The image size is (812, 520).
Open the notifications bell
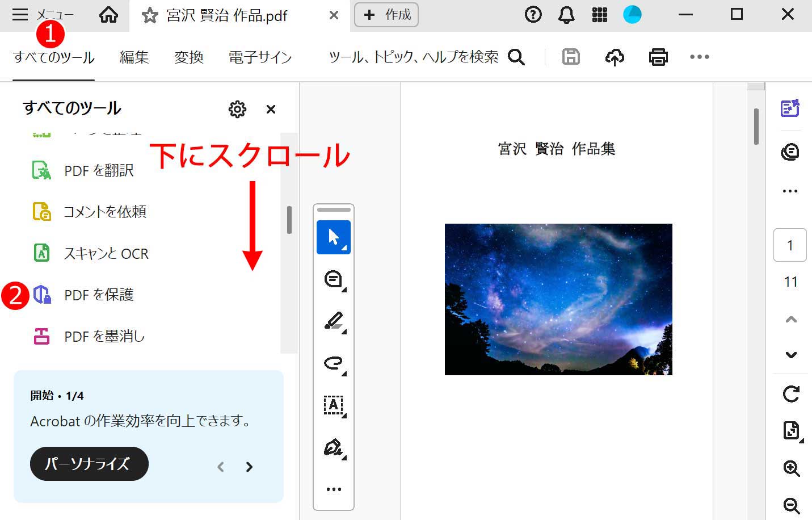566,15
